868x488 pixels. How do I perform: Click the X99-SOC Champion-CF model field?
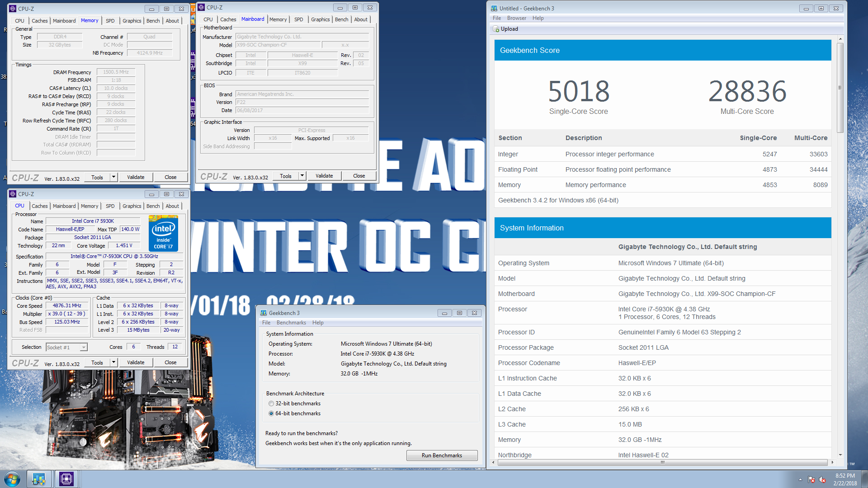tap(278, 45)
